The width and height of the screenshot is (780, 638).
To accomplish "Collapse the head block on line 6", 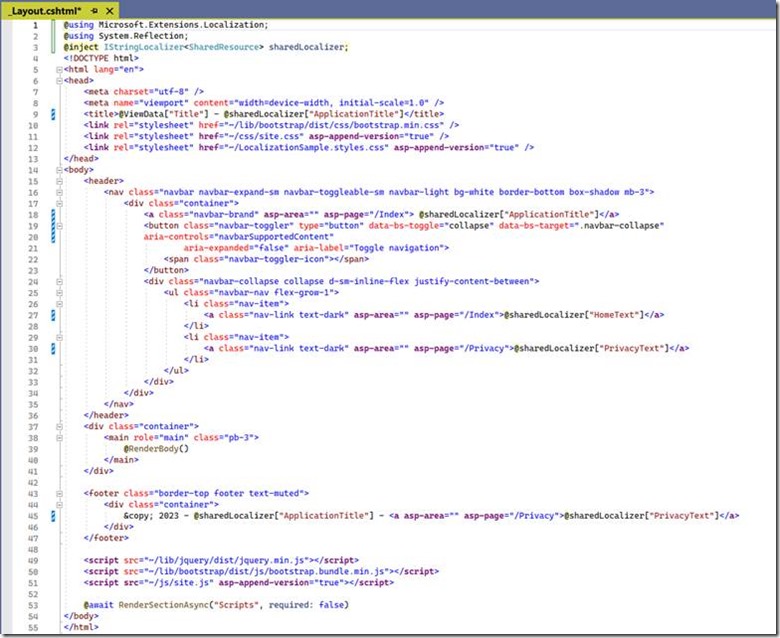I will [59, 81].
